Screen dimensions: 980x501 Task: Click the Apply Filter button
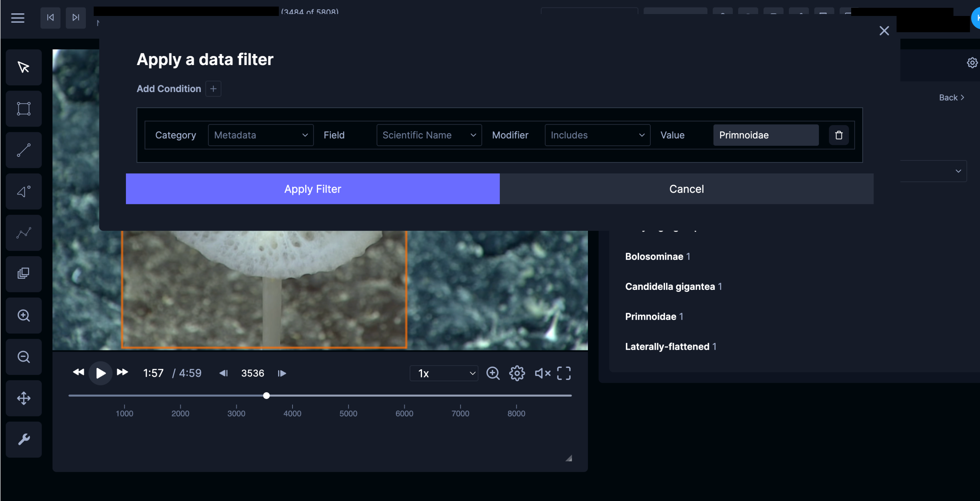pyautogui.click(x=312, y=189)
